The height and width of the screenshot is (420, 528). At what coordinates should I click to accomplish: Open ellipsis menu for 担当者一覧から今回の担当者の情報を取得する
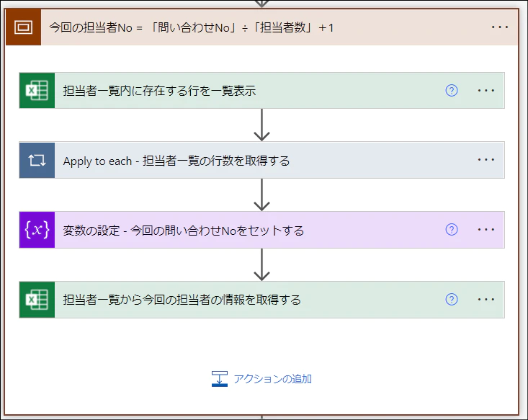click(x=486, y=300)
